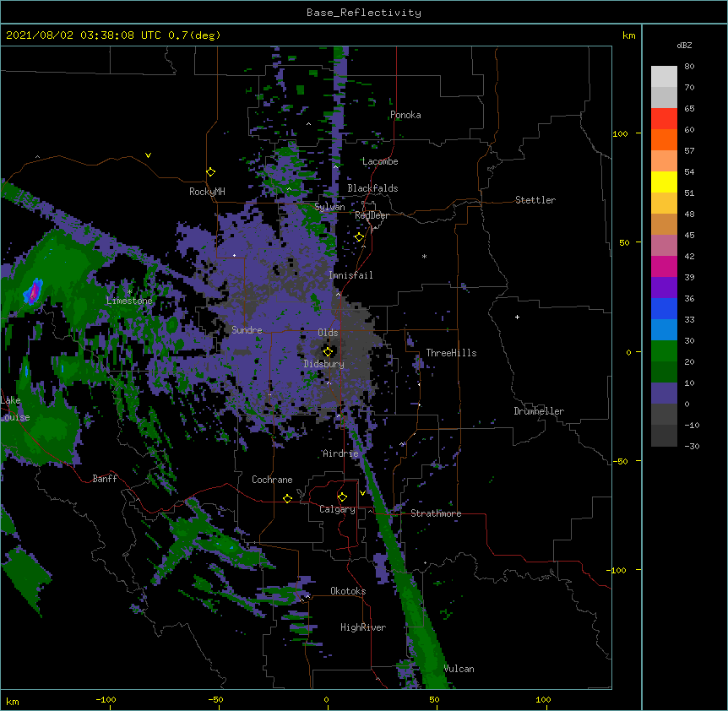Click the Okotoks label
The image size is (728, 711).
point(348,591)
